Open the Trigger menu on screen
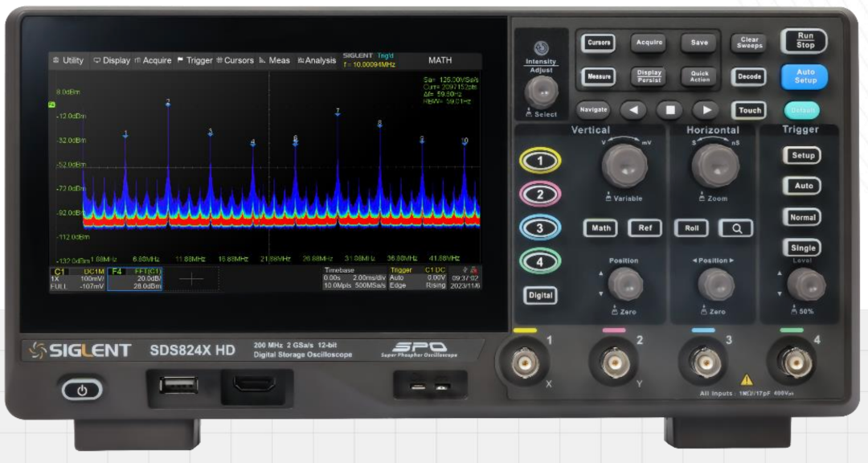 click(x=194, y=60)
